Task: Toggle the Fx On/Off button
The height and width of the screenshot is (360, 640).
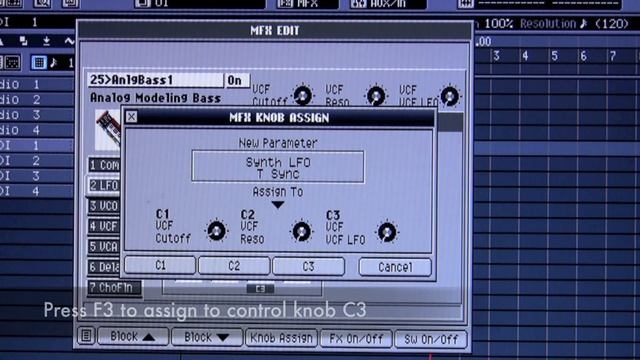Action: 356,338
